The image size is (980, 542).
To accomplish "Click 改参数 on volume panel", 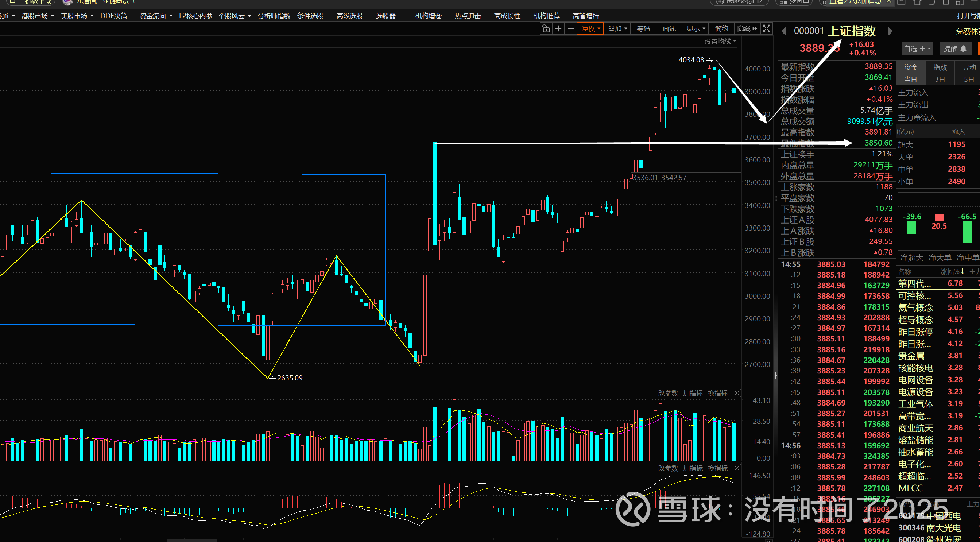I will tap(668, 393).
